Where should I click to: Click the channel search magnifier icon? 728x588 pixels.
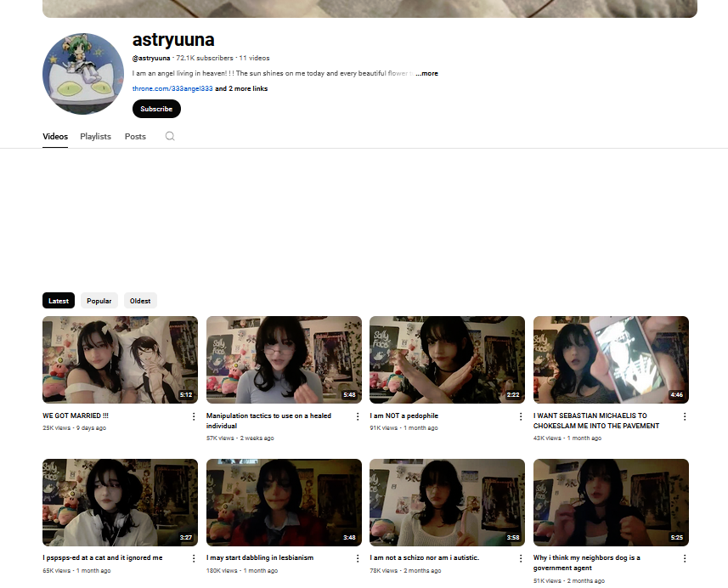[170, 137]
